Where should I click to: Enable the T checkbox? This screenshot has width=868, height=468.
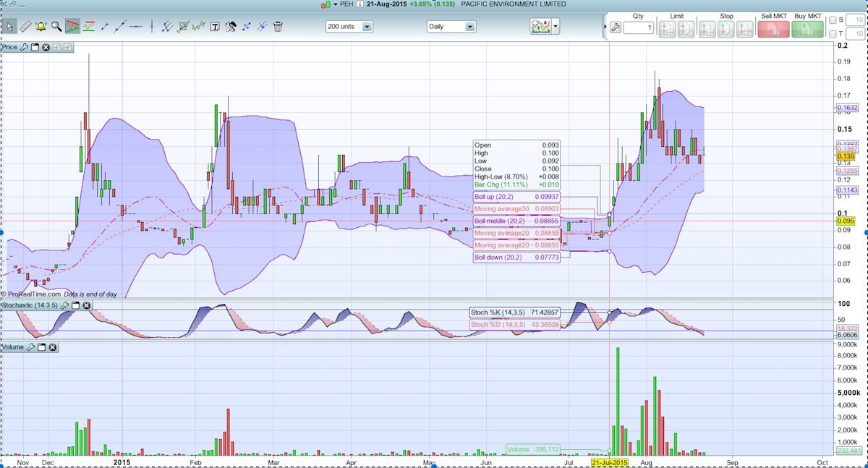point(833,34)
